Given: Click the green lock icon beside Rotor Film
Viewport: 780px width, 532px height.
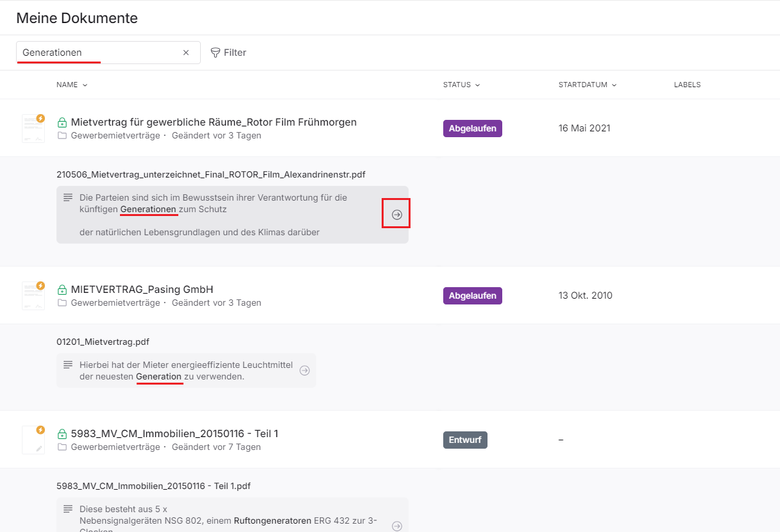Looking at the screenshot, I should [x=62, y=122].
